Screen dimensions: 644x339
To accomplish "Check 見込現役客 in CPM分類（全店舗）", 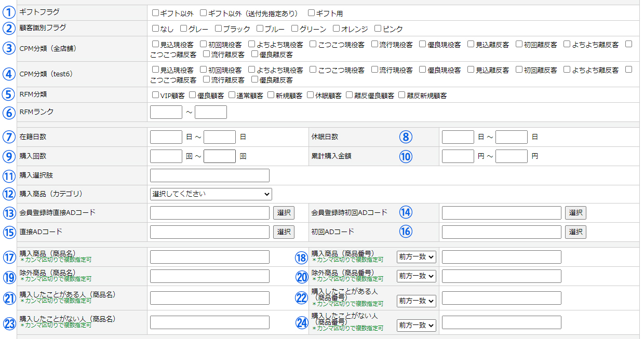I will 155,44.
